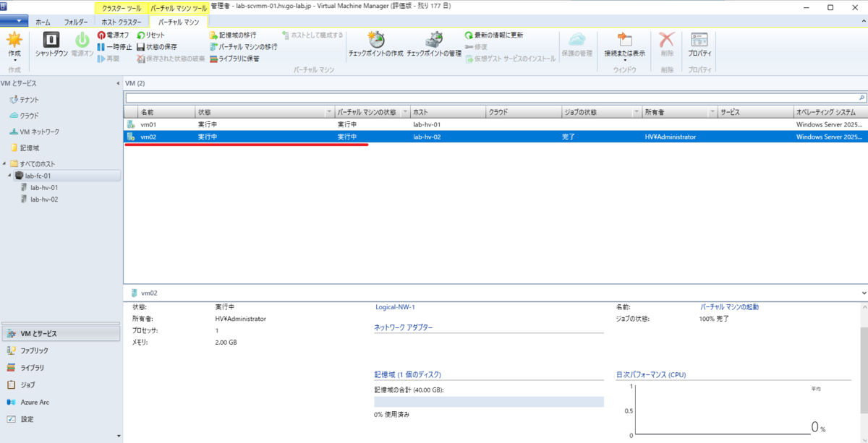The height and width of the screenshot is (443, 868).
Task: Sort by the 名前 column header
Action: (166, 112)
